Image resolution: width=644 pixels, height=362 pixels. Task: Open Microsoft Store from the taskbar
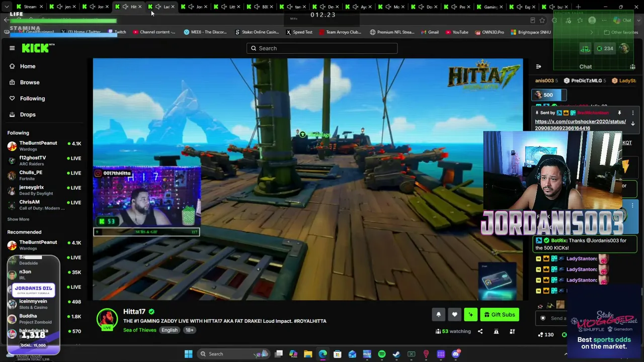coord(338,354)
